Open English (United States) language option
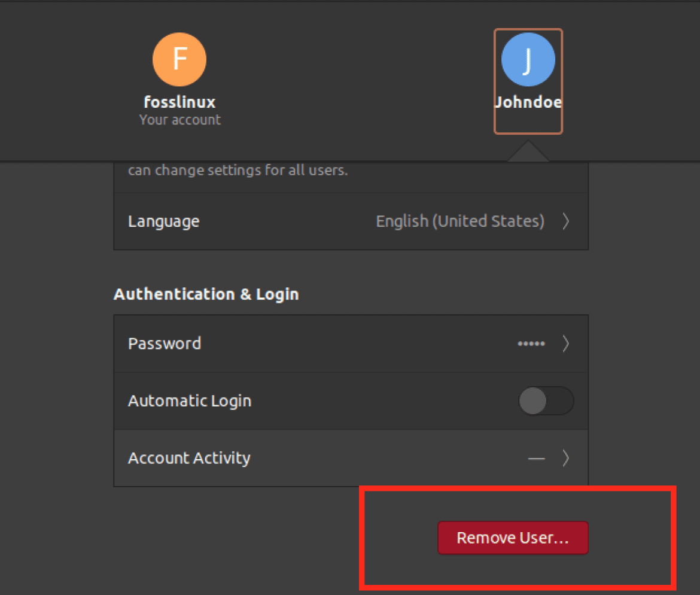 point(459,221)
